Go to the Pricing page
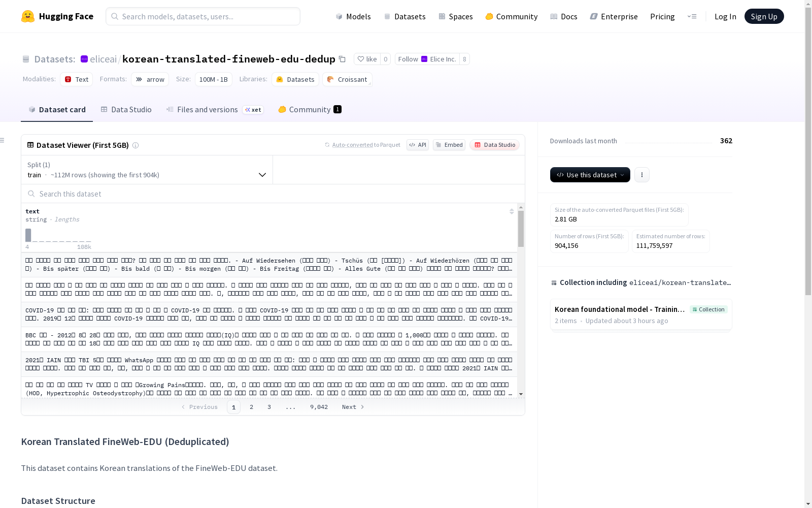The image size is (812, 508). coord(662,16)
